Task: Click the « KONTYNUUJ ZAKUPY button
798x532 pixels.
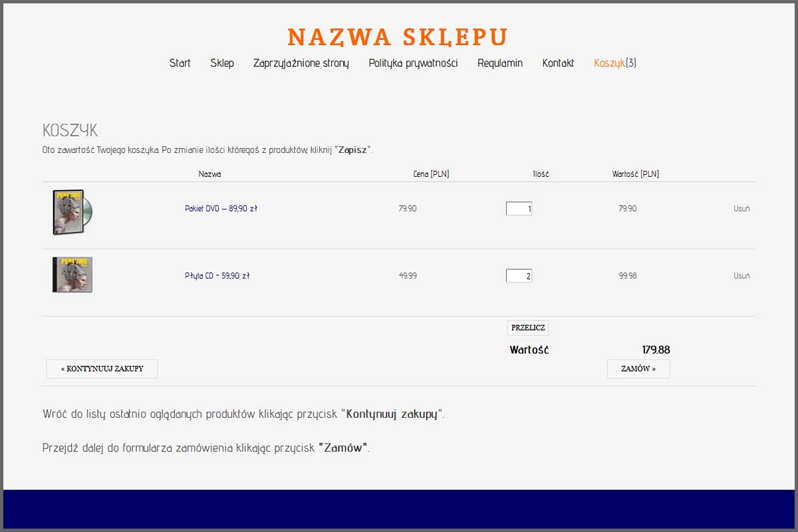Action: click(x=102, y=369)
